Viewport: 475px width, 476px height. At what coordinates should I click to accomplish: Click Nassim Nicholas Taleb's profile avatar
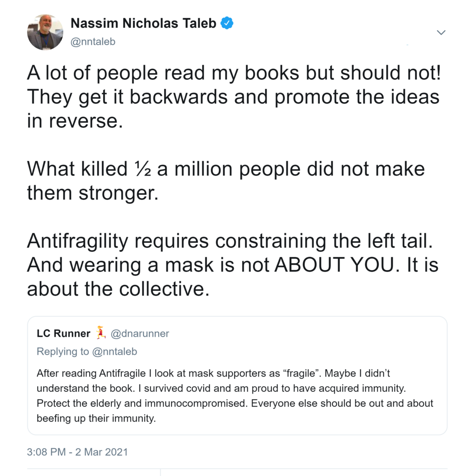pyautogui.click(x=45, y=32)
